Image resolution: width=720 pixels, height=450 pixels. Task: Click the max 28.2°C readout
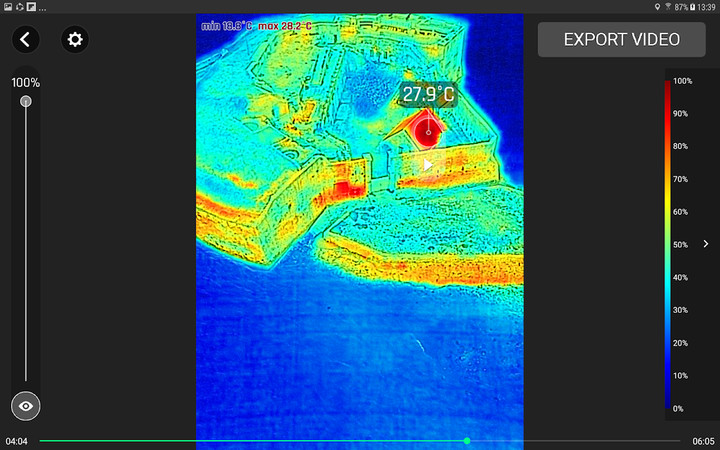(285, 26)
